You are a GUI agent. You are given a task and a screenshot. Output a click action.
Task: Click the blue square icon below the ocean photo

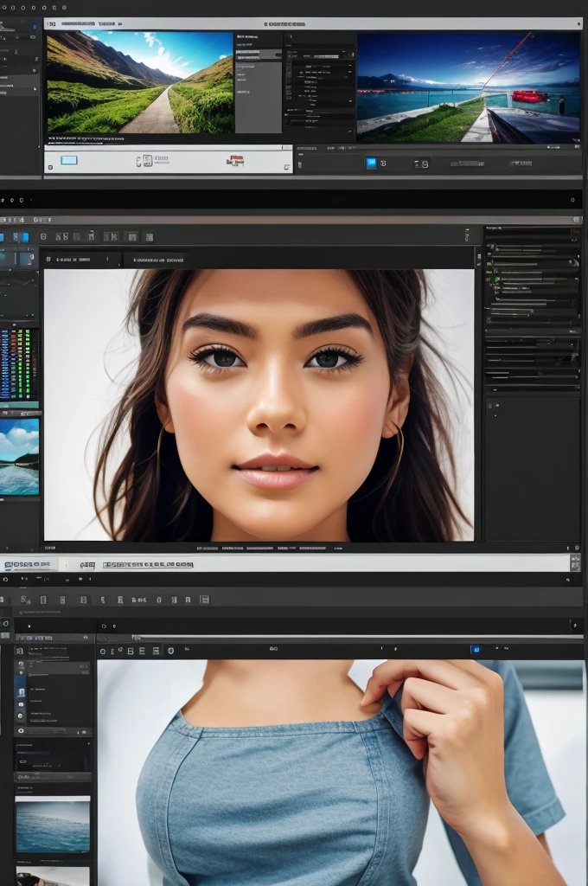[x=371, y=163]
